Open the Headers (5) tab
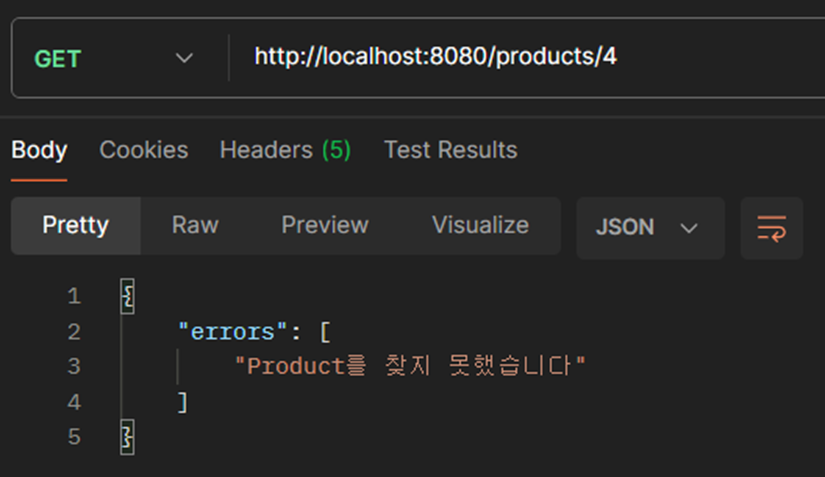The height and width of the screenshot is (477, 825). [x=285, y=150]
